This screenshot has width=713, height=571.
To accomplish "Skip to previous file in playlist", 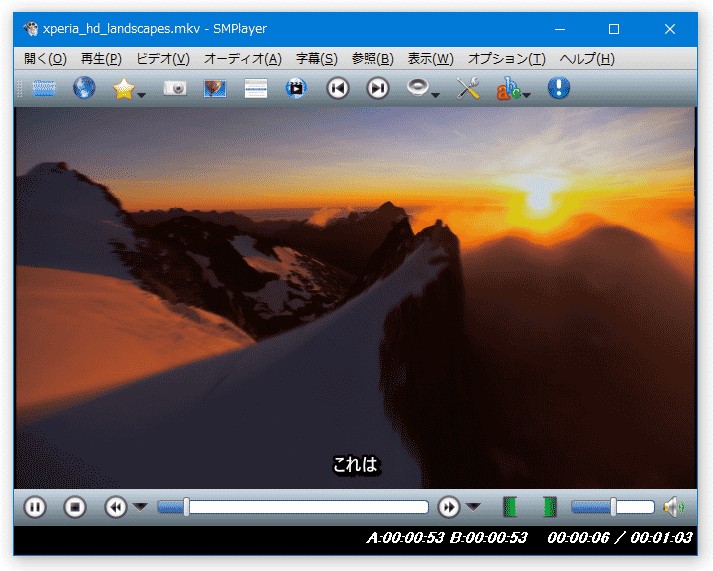I will click(338, 89).
